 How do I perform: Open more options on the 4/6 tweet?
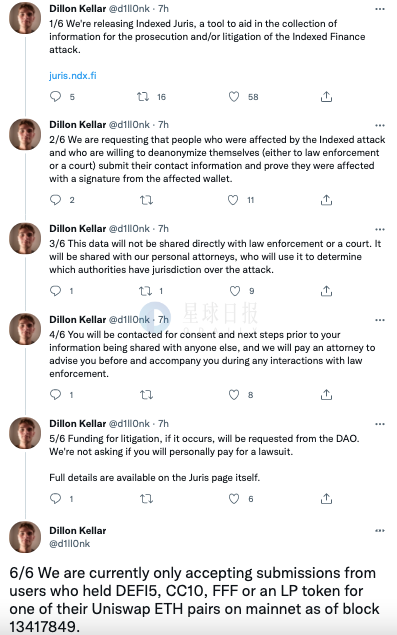pyautogui.click(x=380, y=320)
